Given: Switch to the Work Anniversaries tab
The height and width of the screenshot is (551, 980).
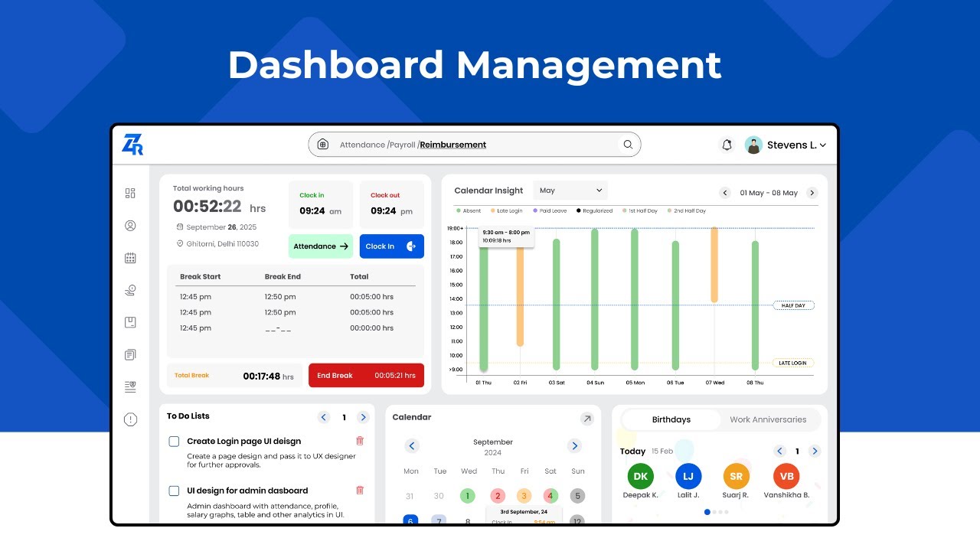Looking at the screenshot, I should [x=768, y=419].
